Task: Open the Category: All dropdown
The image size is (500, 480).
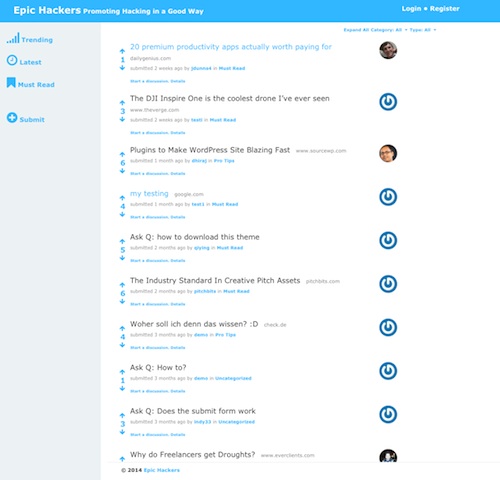Action: pyautogui.click(x=389, y=30)
